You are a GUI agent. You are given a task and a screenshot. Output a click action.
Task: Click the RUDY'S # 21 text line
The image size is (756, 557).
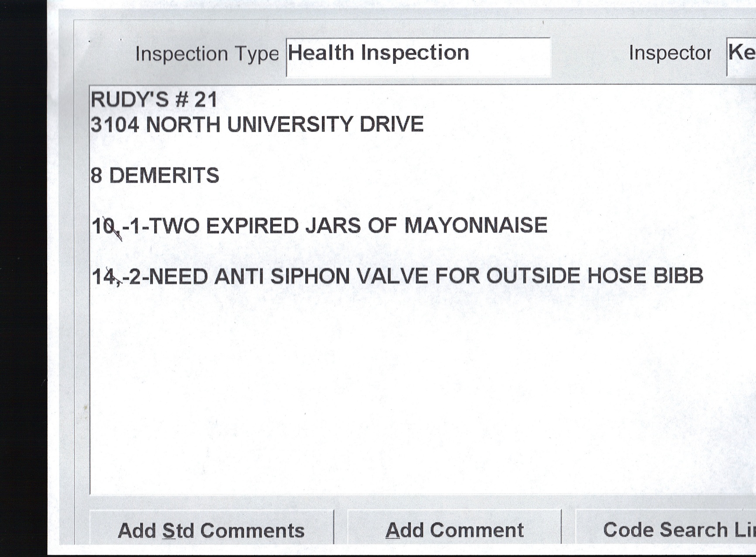click(x=154, y=100)
